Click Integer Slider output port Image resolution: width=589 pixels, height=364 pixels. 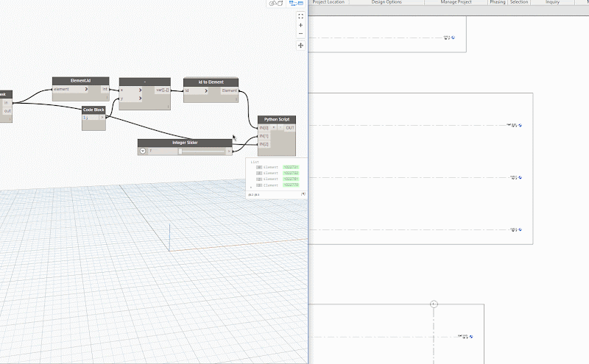coord(229,151)
